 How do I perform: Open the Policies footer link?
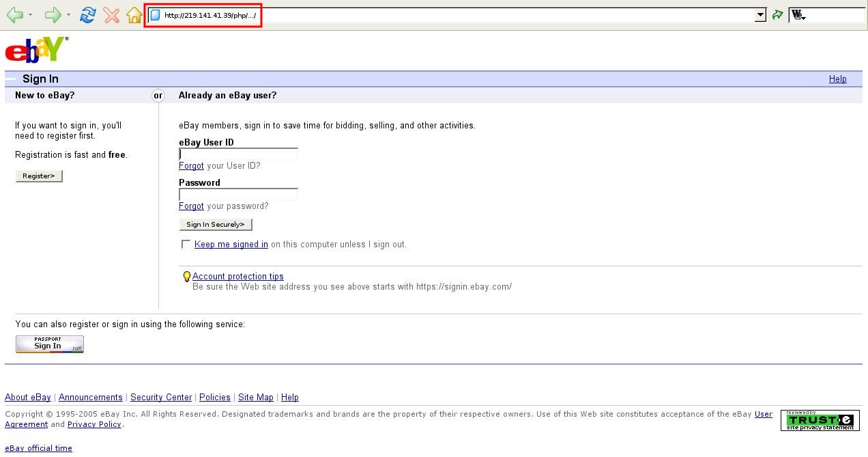pyautogui.click(x=215, y=398)
